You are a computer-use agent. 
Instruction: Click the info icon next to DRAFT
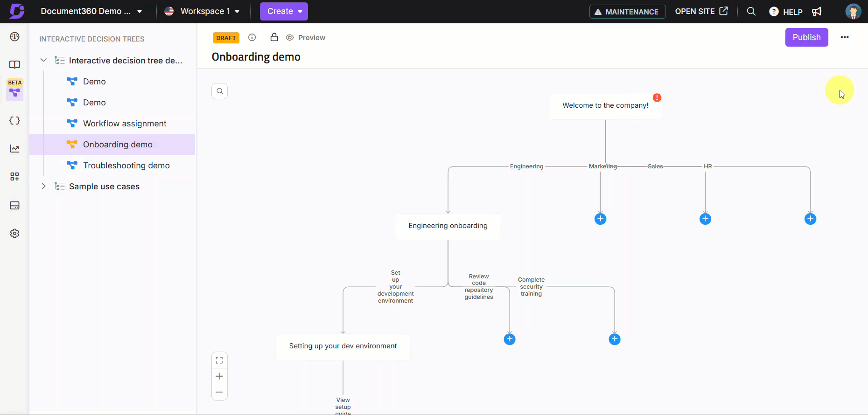click(x=252, y=37)
